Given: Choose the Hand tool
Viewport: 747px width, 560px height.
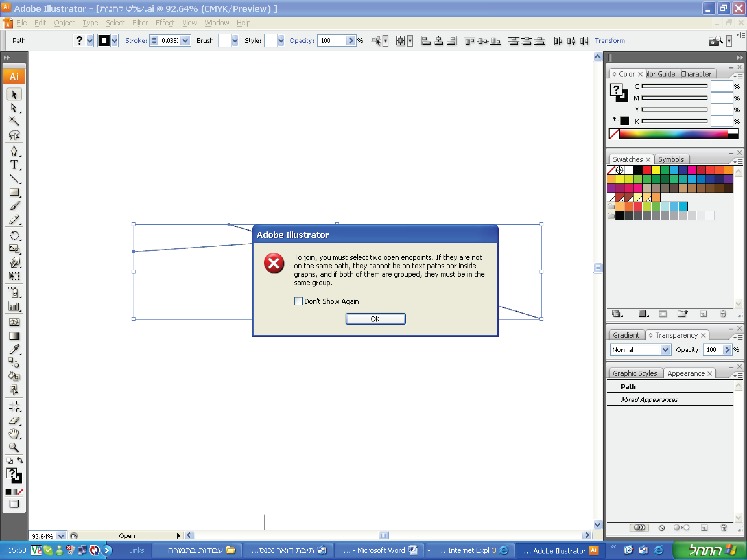Looking at the screenshot, I should [14, 433].
